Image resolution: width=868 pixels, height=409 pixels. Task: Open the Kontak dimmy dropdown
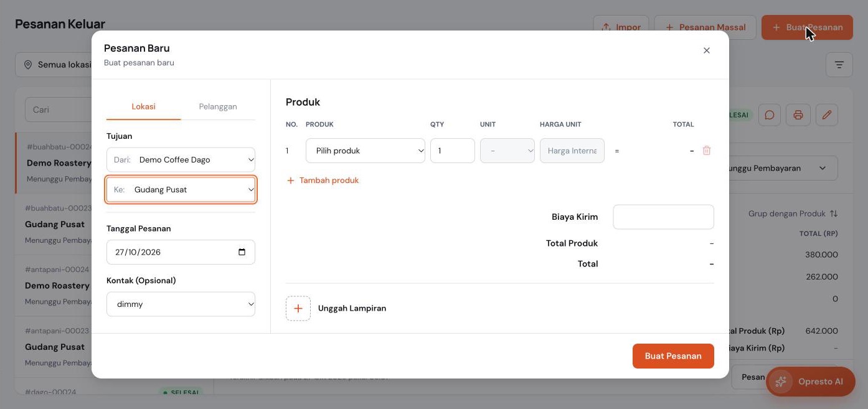pos(181,304)
